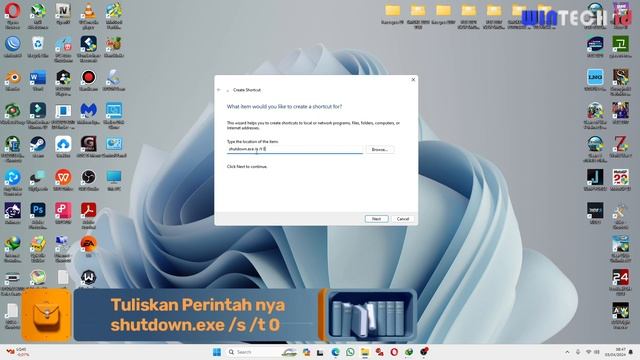The height and width of the screenshot is (360, 640).
Task: Select the WPS Office desktop icon
Action: tap(63, 180)
